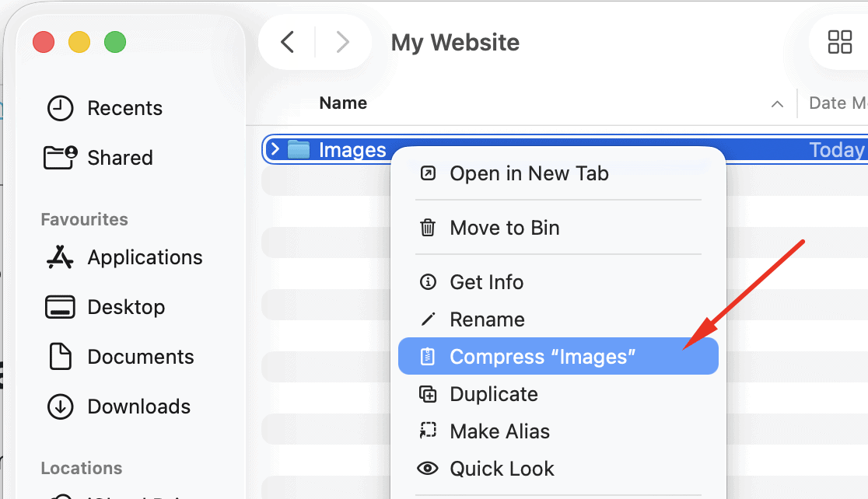Click the trash icon beside Move to Bin
The height and width of the screenshot is (499, 868).
428,228
